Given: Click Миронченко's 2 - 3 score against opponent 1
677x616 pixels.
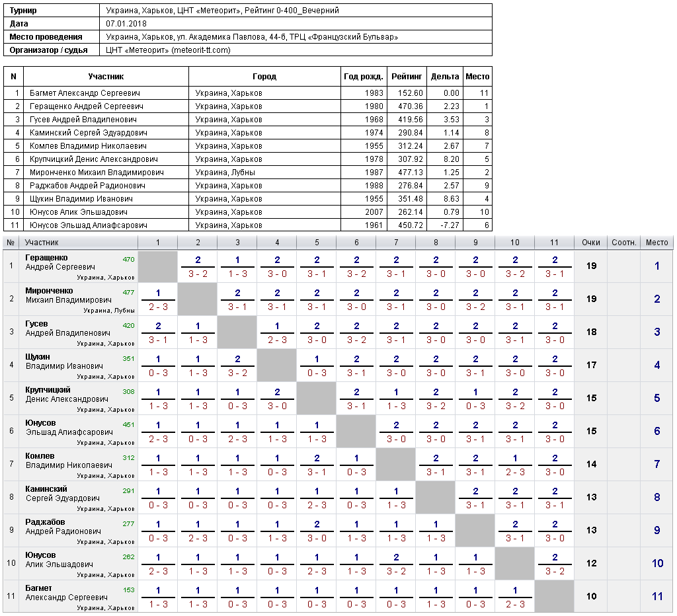Looking at the screenshot, I should (158, 307).
